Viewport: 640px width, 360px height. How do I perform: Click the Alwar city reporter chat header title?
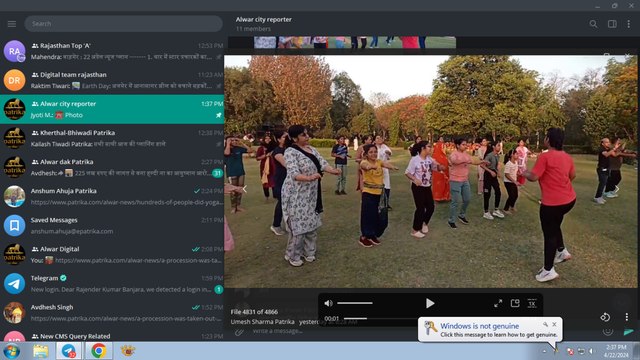tap(264, 19)
